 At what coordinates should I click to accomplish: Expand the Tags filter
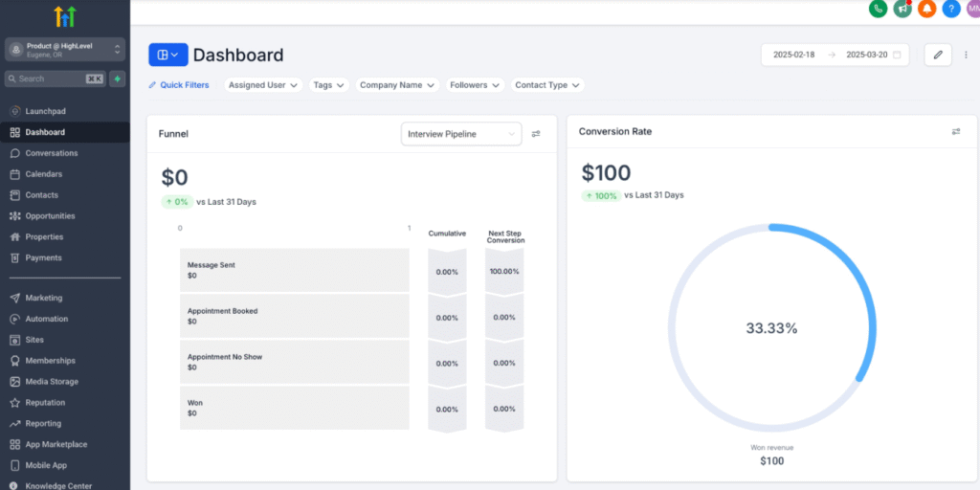pos(329,85)
